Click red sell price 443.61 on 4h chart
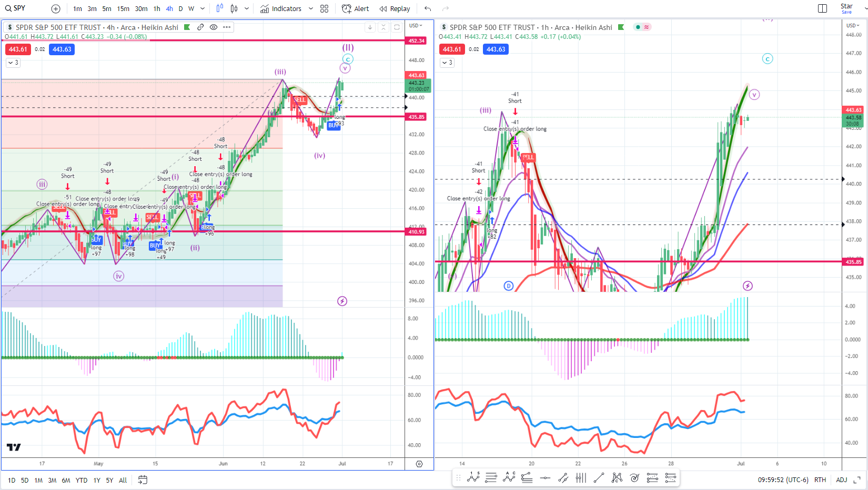Screen dimensions: 868x490 pos(18,49)
